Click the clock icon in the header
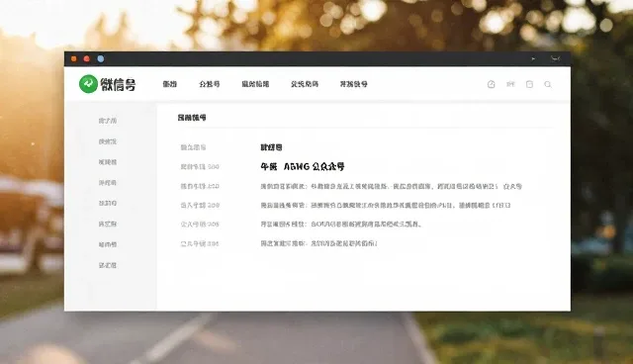Image resolution: width=633 pixels, height=364 pixels. tap(492, 84)
